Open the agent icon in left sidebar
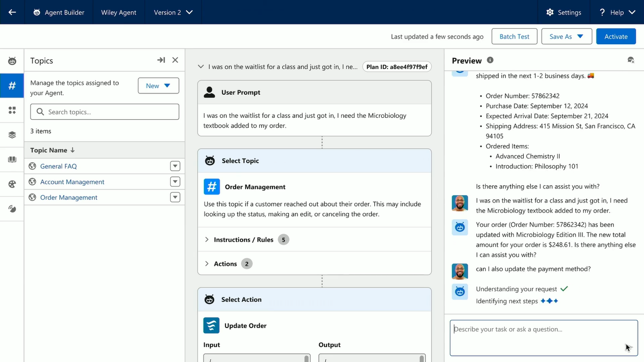The image size is (644, 362). pos(12,61)
